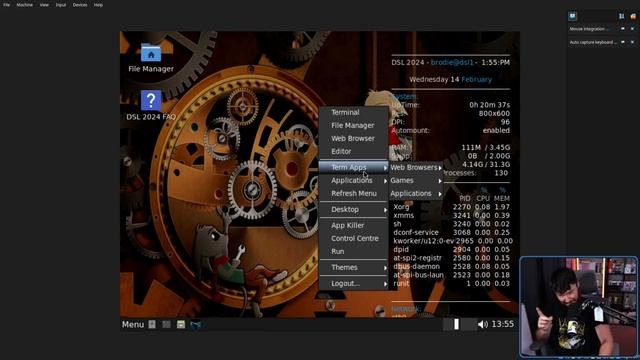Click the dark gray second taskbar icon

[x=166, y=324]
